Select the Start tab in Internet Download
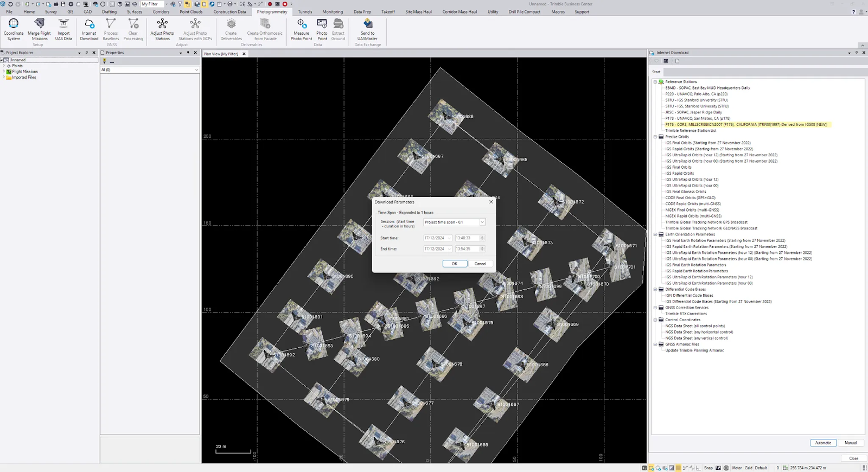868x472 pixels. coord(656,72)
